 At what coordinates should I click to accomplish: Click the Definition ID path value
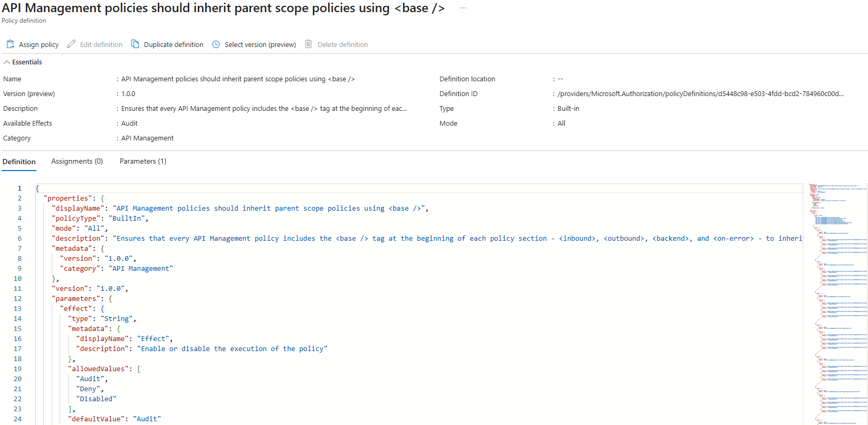[701, 94]
